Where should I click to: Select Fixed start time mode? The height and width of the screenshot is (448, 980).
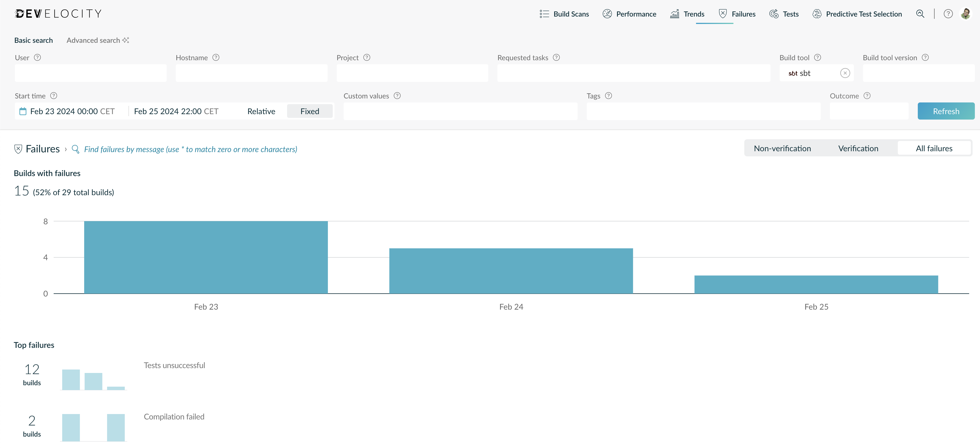310,112
